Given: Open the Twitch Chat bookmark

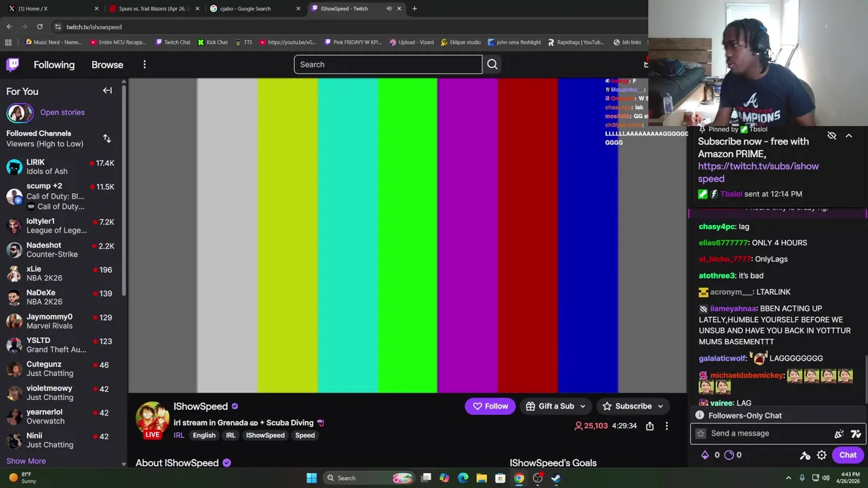Looking at the screenshot, I should (x=173, y=42).
